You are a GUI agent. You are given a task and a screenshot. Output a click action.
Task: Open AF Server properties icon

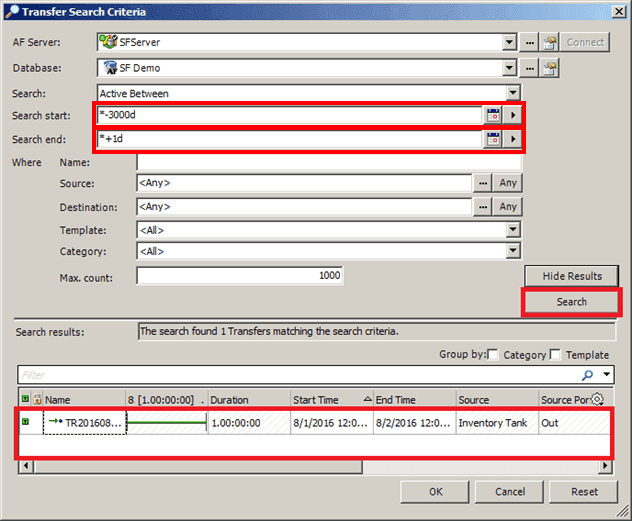point(549,42)
